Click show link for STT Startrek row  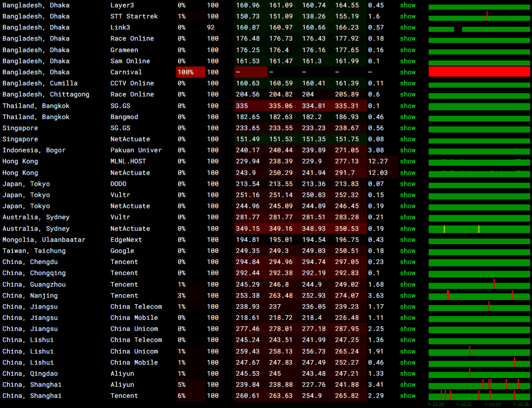pyautogui.click(x=407, y=16)
